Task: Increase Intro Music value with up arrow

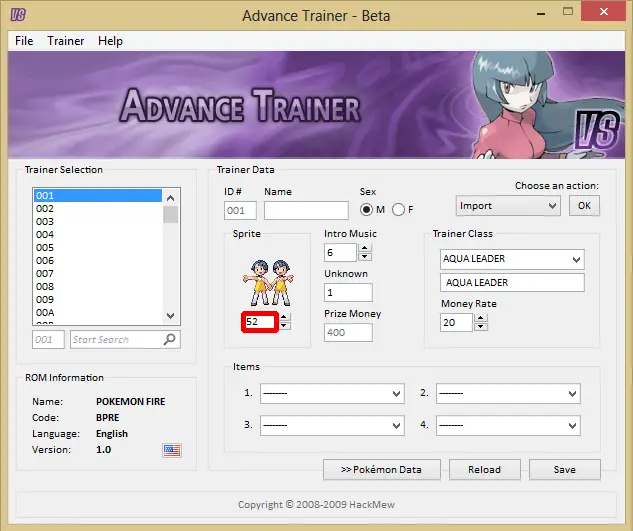Action: pyautogui.click(x=365, y=248)
